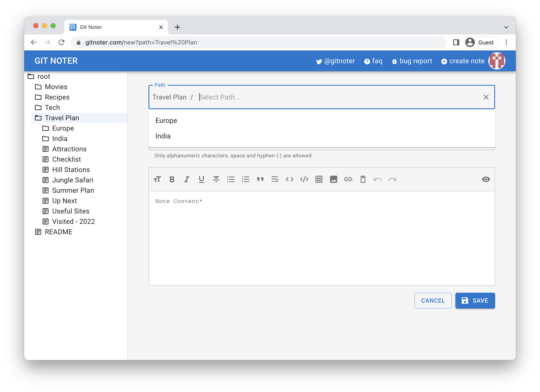540x392 pixels.
Task: Click the CANCEL button
Action: pyautogui.click(x=433, y=300)
